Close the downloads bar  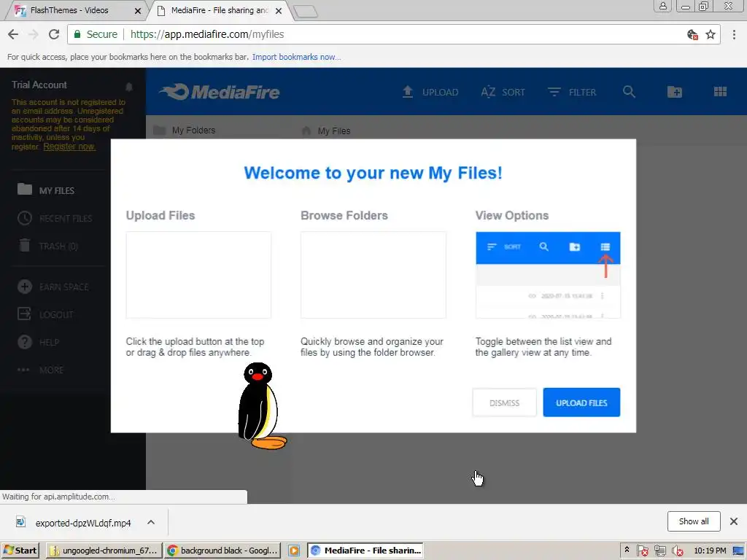pos(734,521)
